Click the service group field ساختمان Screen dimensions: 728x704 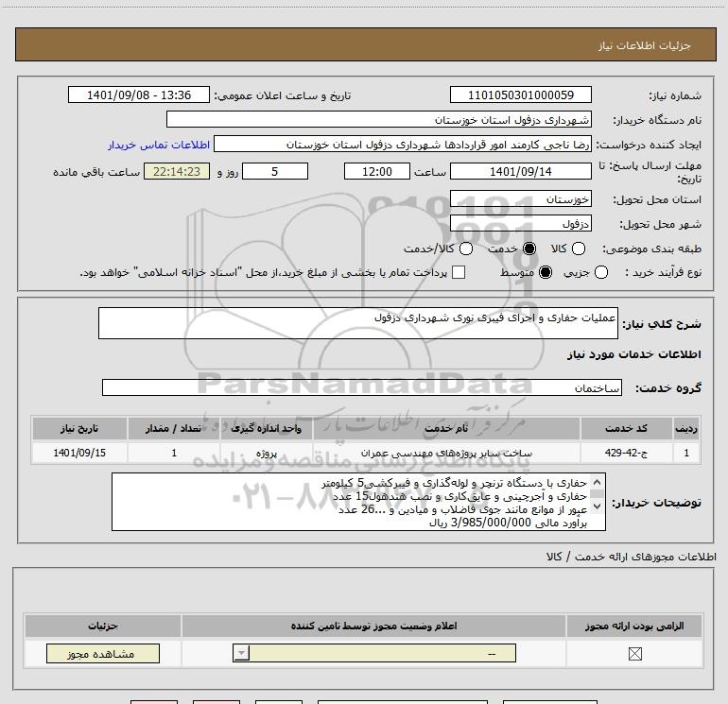pyautogui.click(x=362, y=387)
